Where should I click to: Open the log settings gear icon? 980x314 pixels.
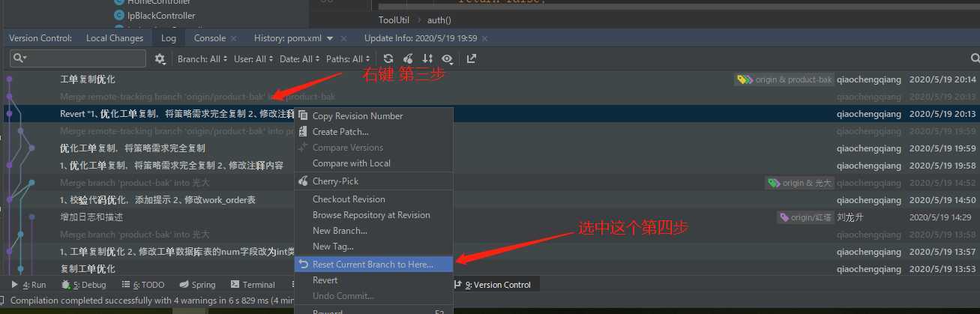[x=160, y=58]
